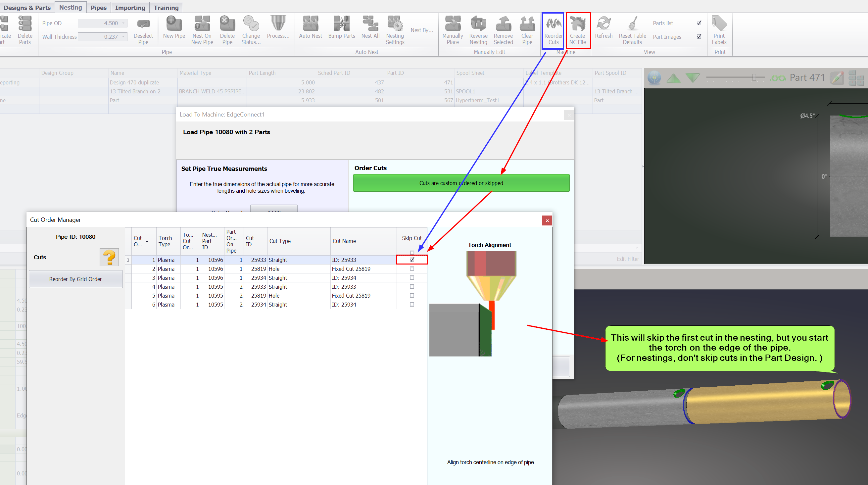Image resolution: width=868 pixels, height=485 pixels.
Task: Toggle the Parts list checkbox
Action: point(699,23)
